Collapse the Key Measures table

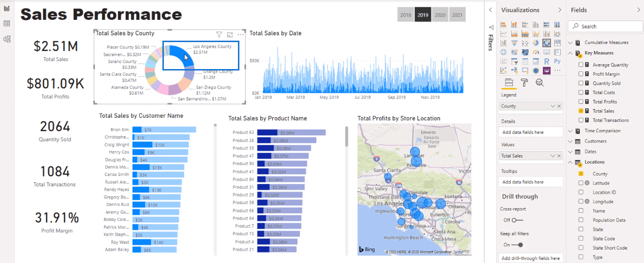[570, 53]
